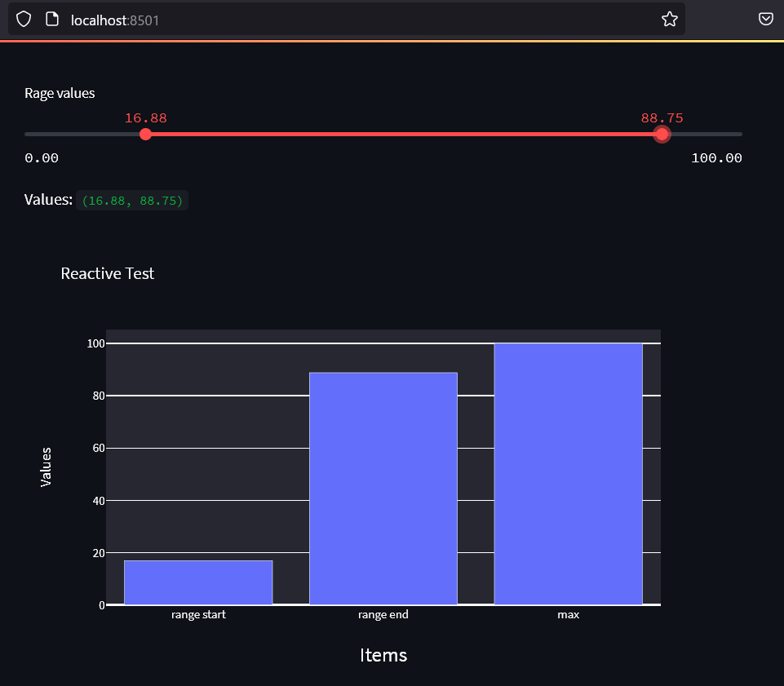Bookmark this page with the star icon
Viewport: 784px width, 686px height.
pos(669,19)
